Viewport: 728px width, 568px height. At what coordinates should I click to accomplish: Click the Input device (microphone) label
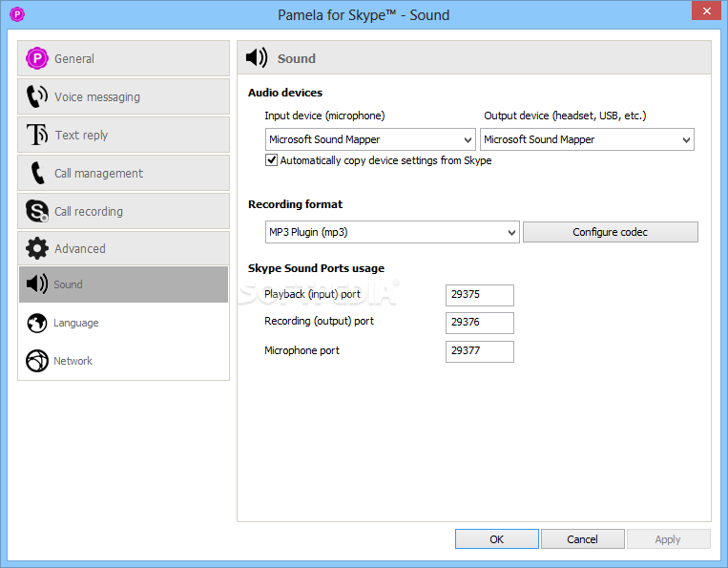324,116
